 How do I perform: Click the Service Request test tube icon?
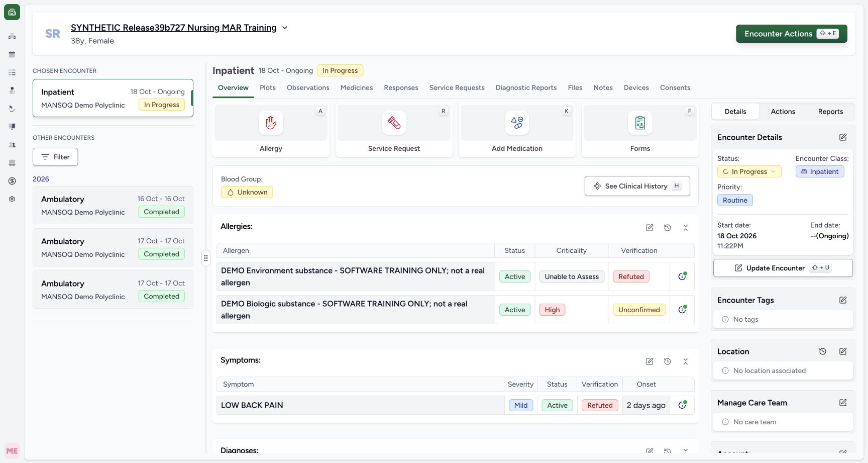coord(394,123)
